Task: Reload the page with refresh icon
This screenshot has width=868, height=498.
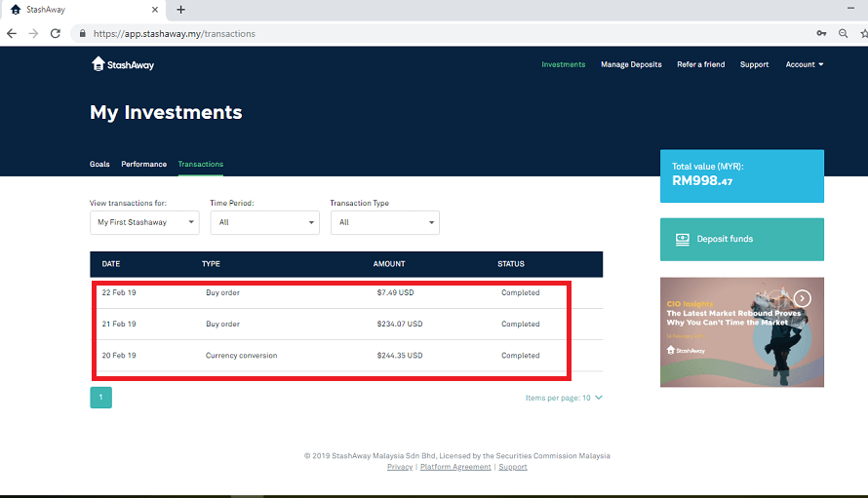Action: click(x=56, y=34)
